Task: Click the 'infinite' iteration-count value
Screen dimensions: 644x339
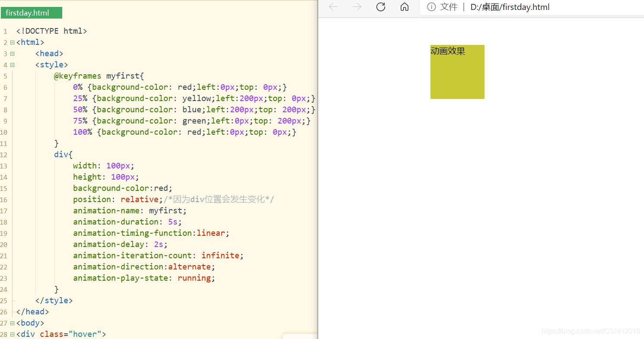Action: (220, 256)
